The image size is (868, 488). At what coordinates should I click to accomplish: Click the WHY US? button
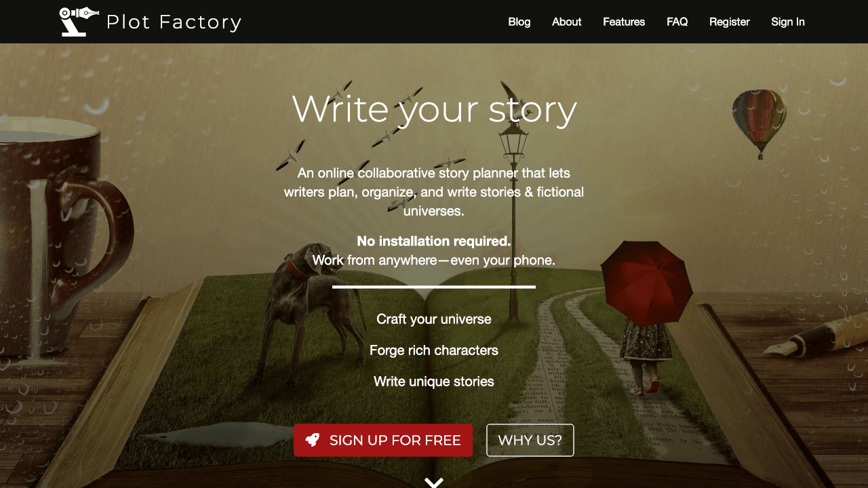click(530, 441)
